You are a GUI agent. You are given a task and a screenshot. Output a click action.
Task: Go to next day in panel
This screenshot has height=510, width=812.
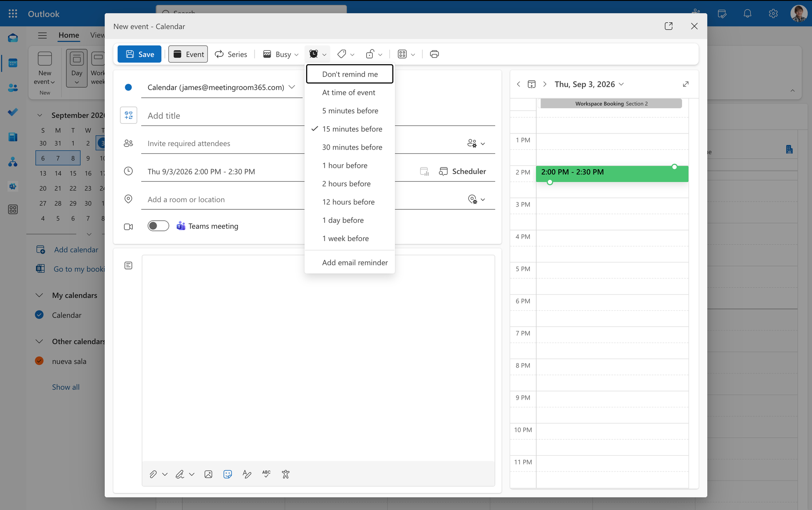545,84
